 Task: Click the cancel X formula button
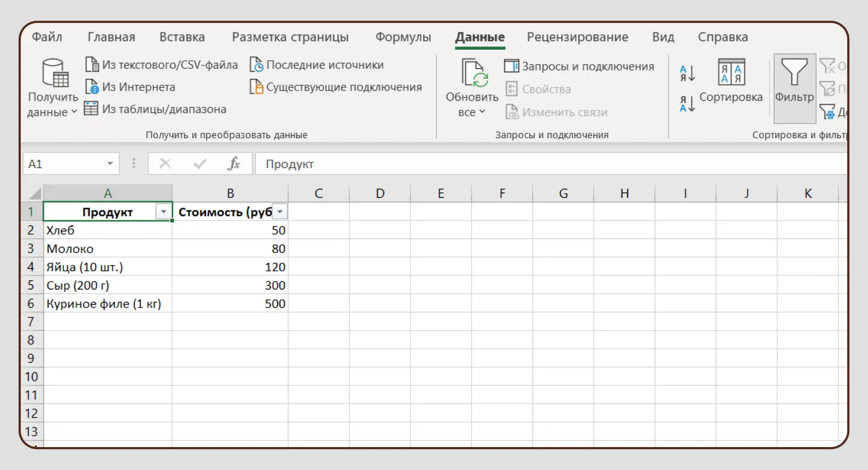[165, 163]
